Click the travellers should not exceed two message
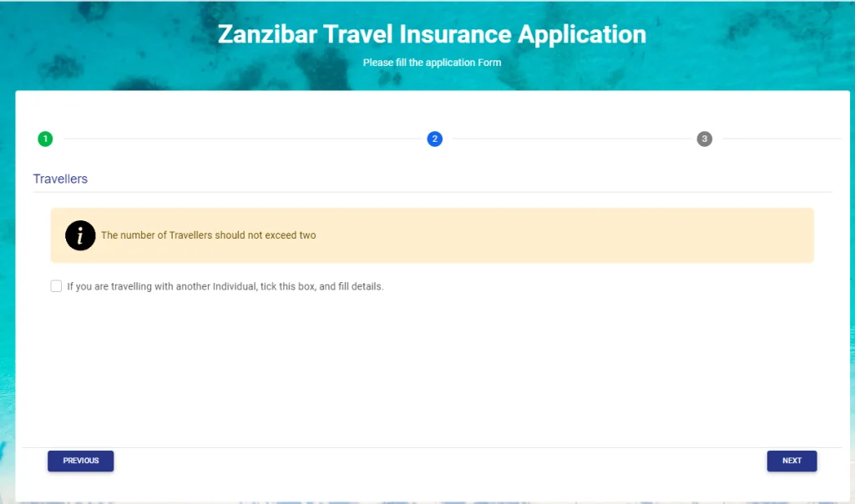This screenshot has height=504, width=855. pyautogui.click(x=209, y=235)
